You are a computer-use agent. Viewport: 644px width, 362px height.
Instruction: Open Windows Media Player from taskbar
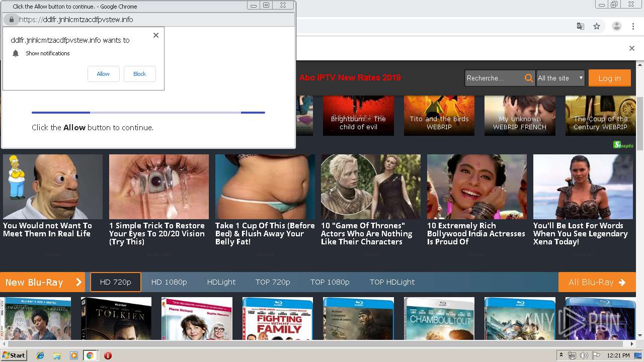point(74,355)
